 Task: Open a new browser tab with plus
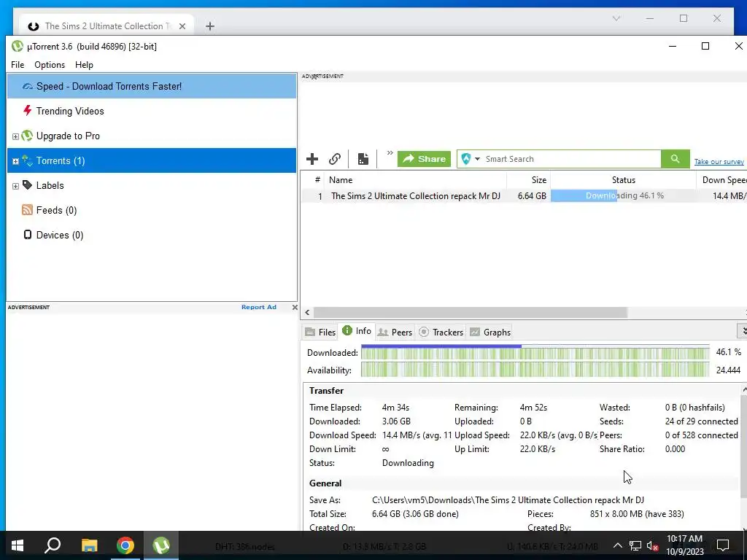click(x=210, y=26)
